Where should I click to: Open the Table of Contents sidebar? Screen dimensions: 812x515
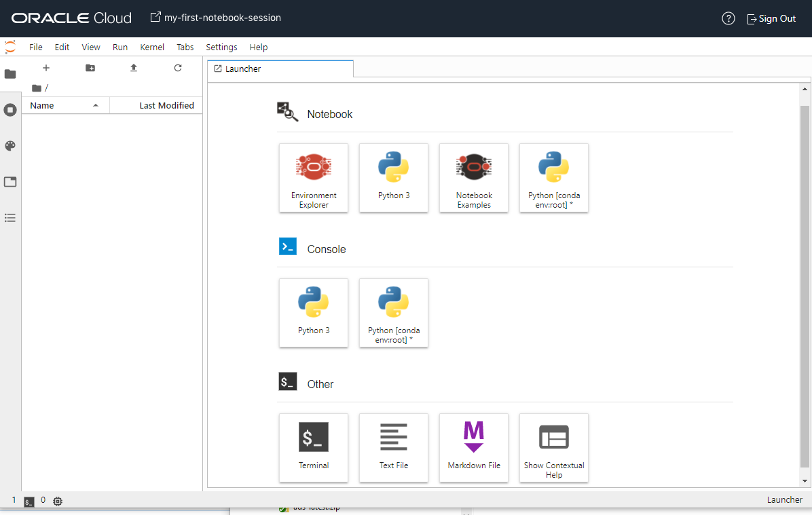tap(10, 218)
